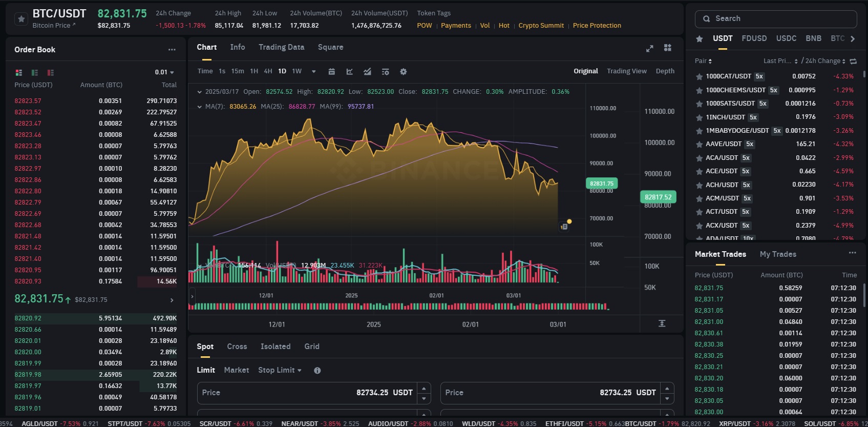
Task: Show only sell orders in order book
Action: pos(50,73)
